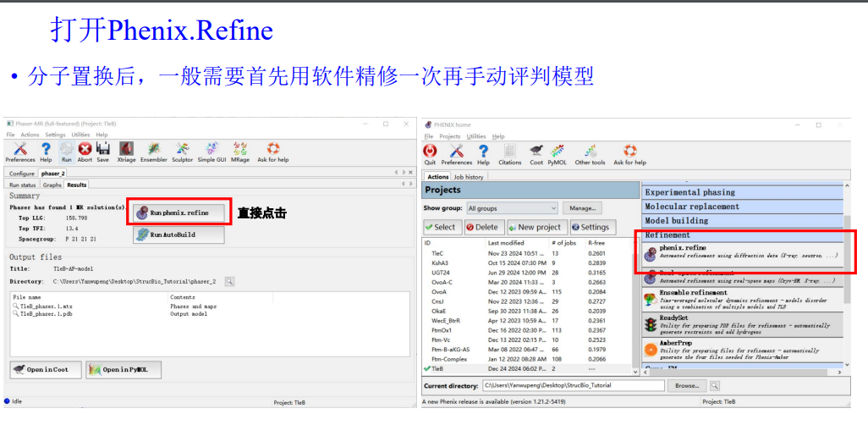Select Ftm-Complex project row
Viewport: 868px width, 436px height.
click(529, 359)
